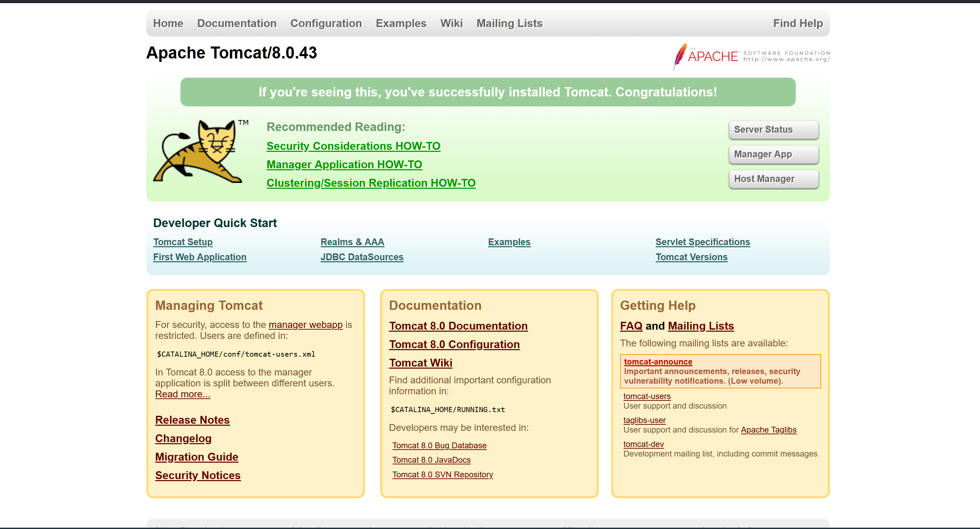The height and width of the screenshot is (529, 980).
Task: Open the First Web Application link
Action: (200, 257)
